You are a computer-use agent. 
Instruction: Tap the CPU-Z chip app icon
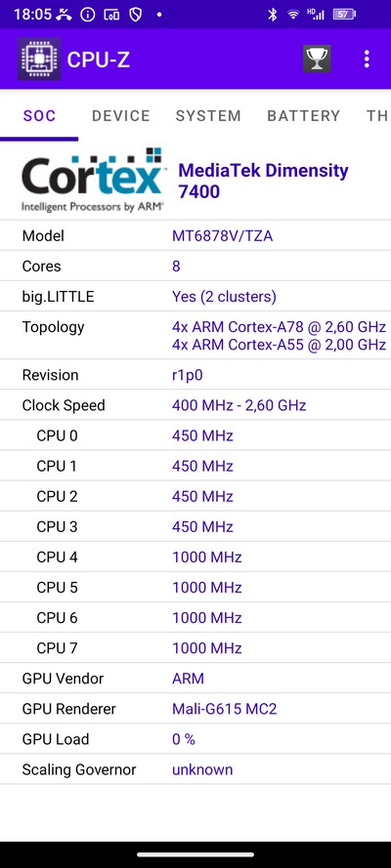(x=39, y=59)
